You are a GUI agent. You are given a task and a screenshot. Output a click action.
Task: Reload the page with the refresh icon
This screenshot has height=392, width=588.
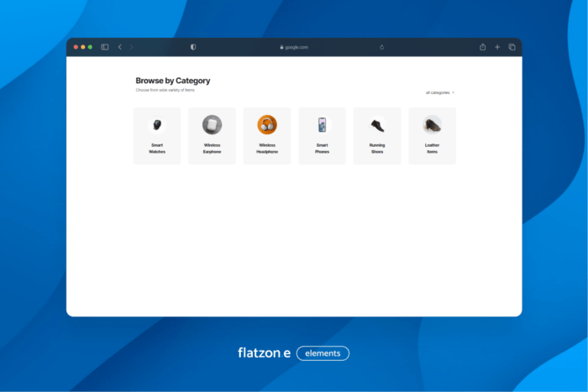pyautogui.click(x=381, y=47)
